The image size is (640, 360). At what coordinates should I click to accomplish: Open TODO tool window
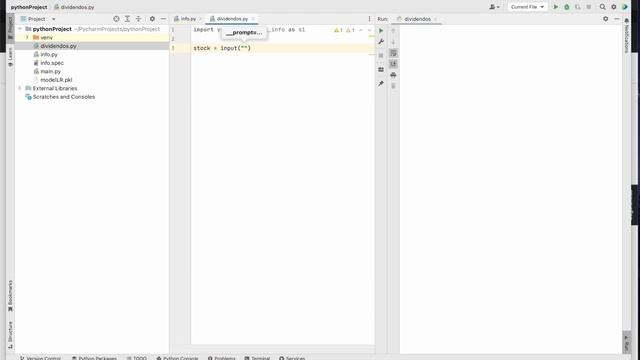(x=137, y=358)
